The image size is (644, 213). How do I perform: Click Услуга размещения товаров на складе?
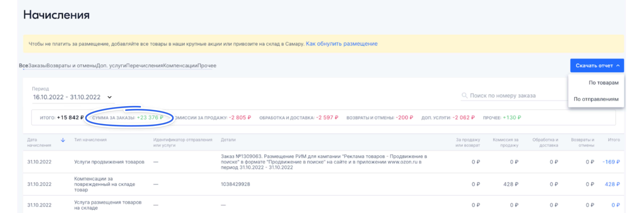[x=108, y=205]
